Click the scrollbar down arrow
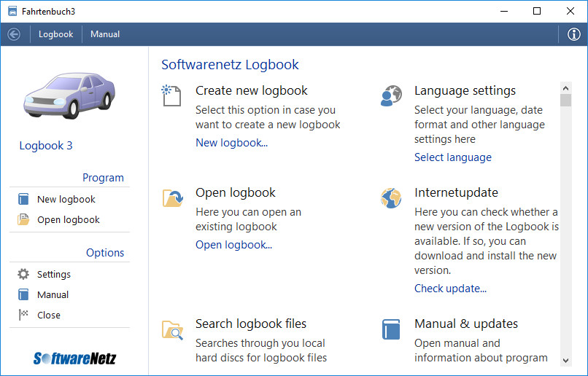Viewport: 588px width, 376px height. click(565, 361)
